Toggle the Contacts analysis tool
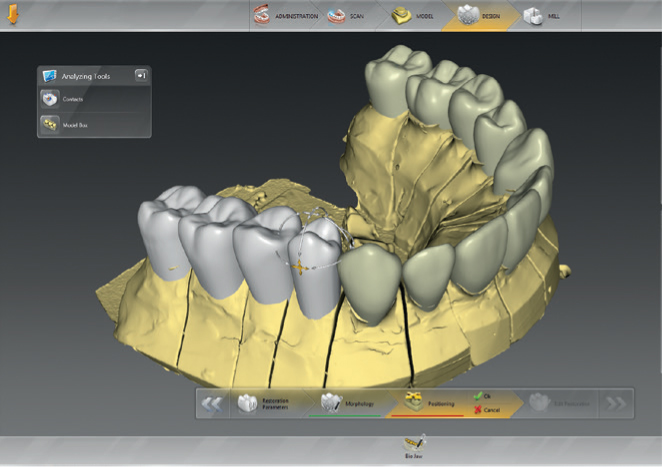Viewport: 662px width, 467px height. (x=52, y=99)
